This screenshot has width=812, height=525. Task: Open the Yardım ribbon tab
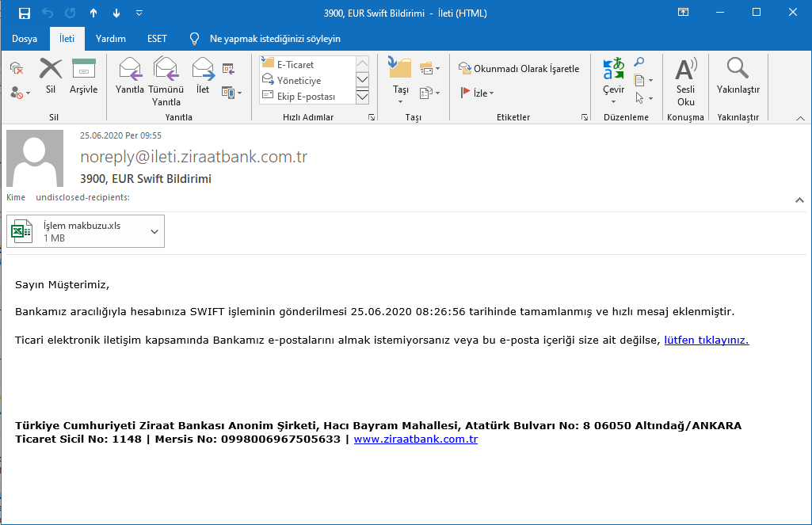pos(111,39)
